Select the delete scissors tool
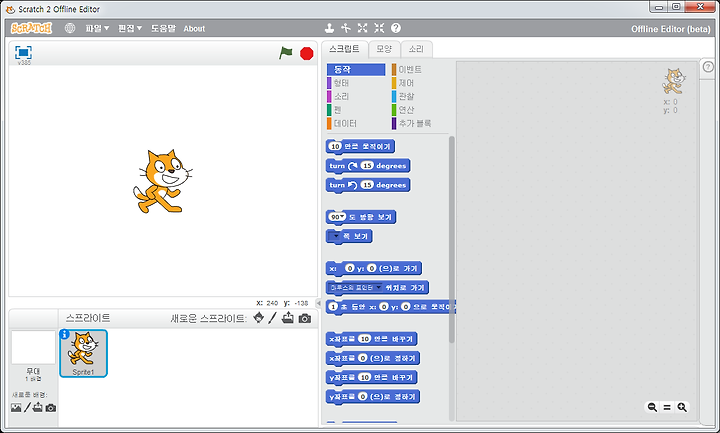Viewport: 720px width, 433px height. [x=346, y=28]
